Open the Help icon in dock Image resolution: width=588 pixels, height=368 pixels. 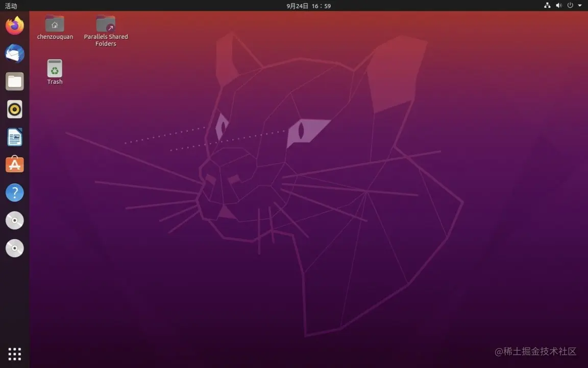point(15,192)
